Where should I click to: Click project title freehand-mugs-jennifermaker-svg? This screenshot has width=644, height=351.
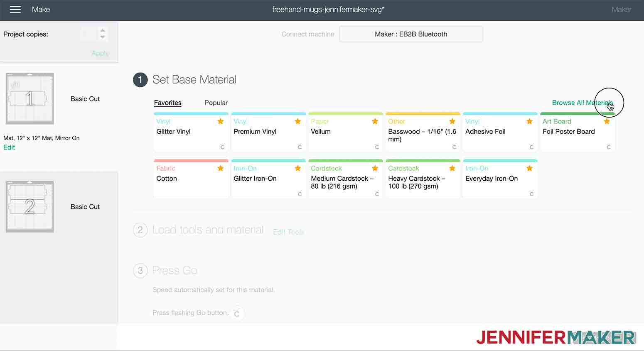tap(328, 10)
